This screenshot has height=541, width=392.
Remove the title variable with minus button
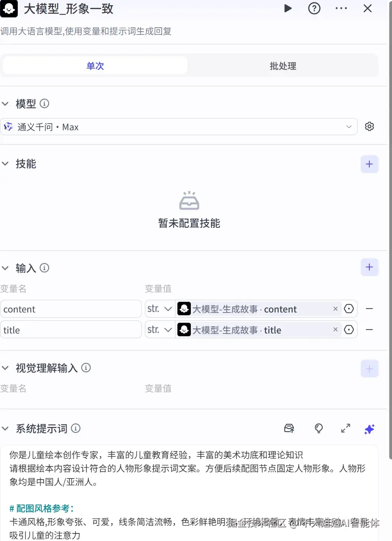(x=369, y=329)
